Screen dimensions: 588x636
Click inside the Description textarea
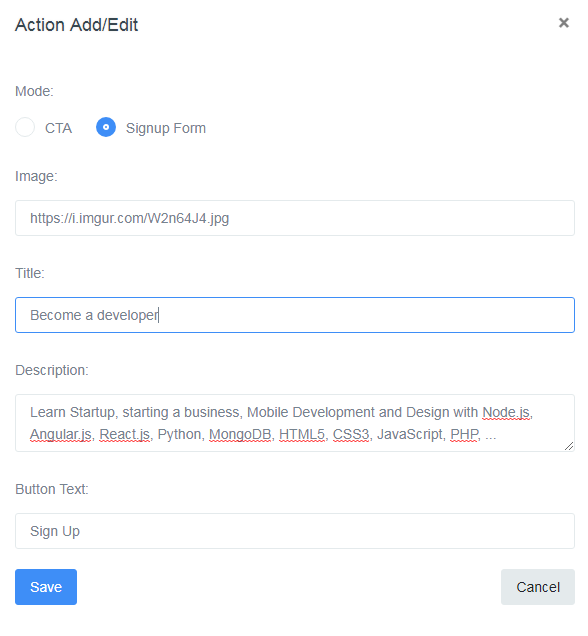[x=295, y=423]
